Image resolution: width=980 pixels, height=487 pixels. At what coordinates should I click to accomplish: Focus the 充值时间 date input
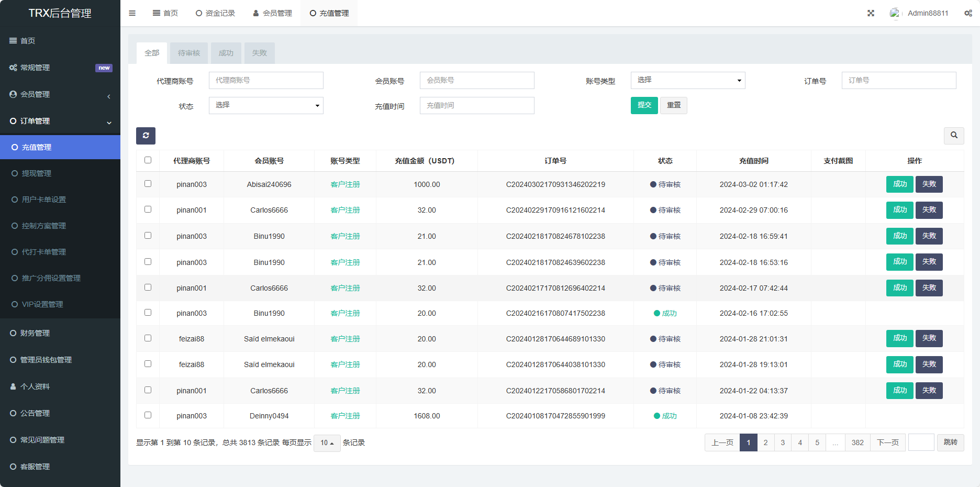click(477, 105)
